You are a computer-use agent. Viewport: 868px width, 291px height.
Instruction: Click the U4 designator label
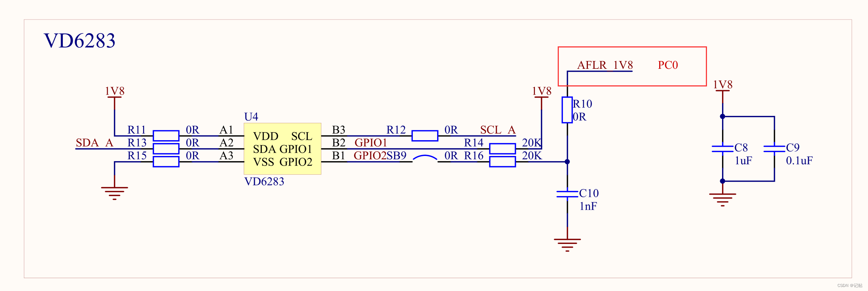[x=251, y=117]
